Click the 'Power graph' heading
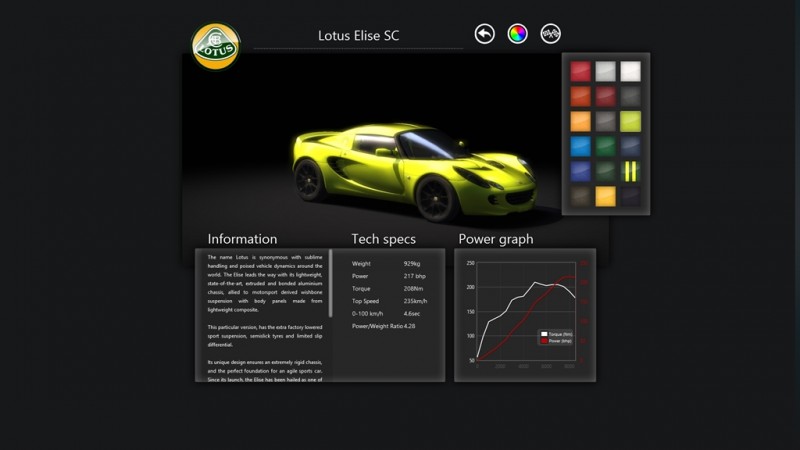This screenshot has height=450, width=800. (x=496, y=239)
